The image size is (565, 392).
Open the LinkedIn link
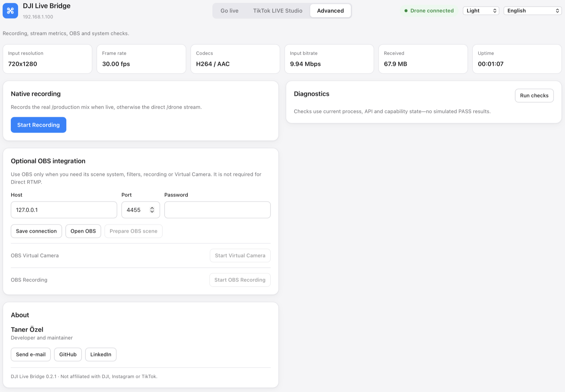[101, 355]
